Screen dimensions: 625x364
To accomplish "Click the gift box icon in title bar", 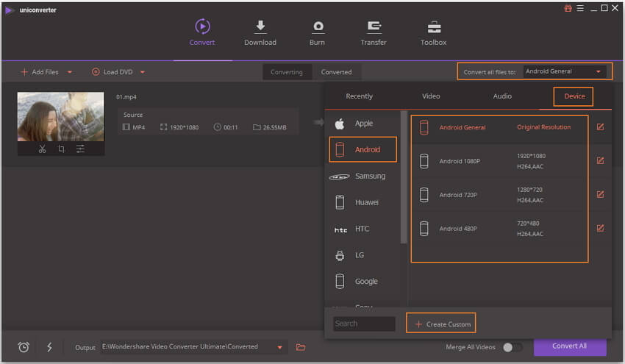I will (568, 8).
